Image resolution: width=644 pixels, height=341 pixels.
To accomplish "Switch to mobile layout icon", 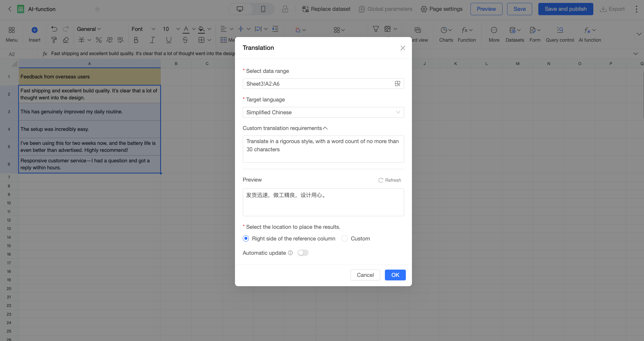I will [x=263, y=9].
